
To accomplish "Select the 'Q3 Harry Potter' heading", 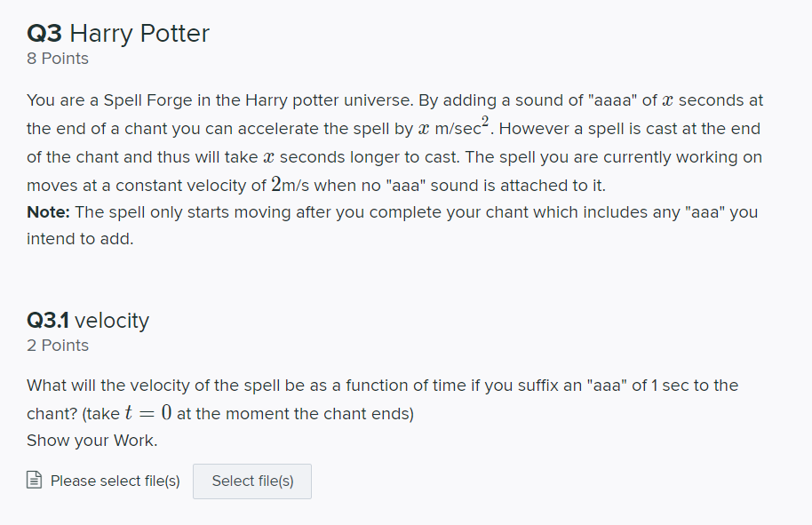I will point(118,33).
